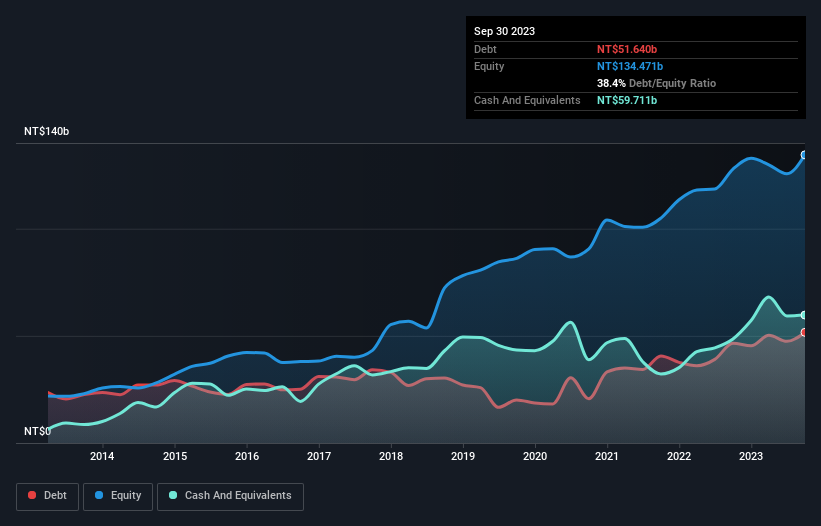Click the NT$59.711b cash value
The image size is (821, 526).
click(x=627, y=100)
